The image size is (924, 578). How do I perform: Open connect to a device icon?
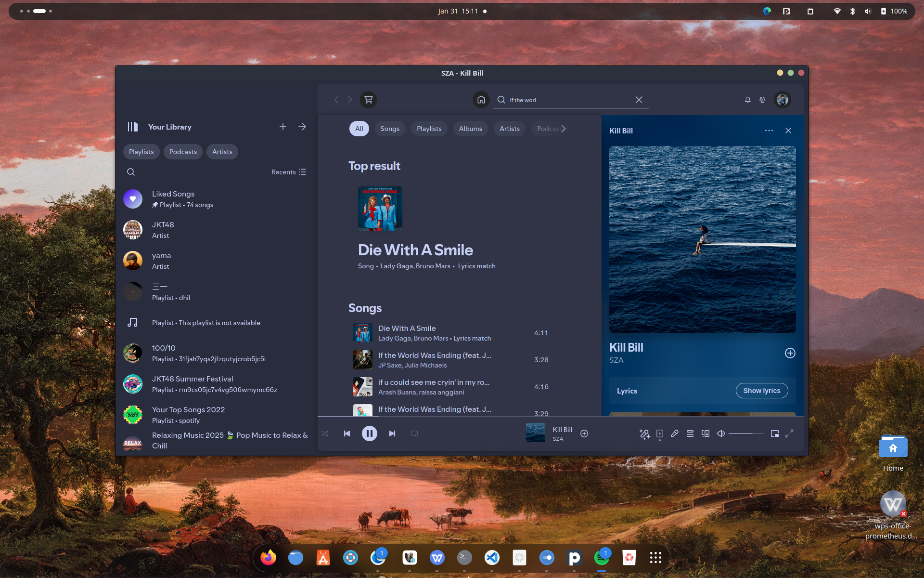click(x=706, y=433)
